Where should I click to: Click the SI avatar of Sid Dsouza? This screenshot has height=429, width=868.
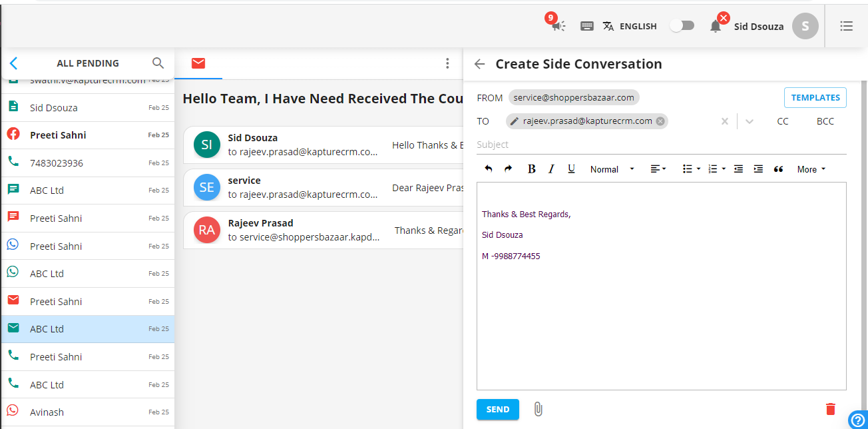[207, 145]
